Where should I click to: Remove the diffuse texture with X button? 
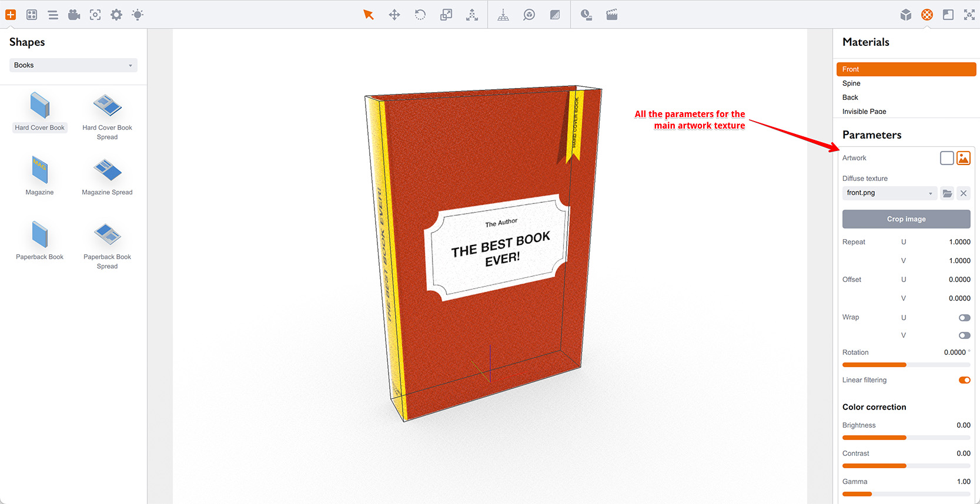[964, 193]
